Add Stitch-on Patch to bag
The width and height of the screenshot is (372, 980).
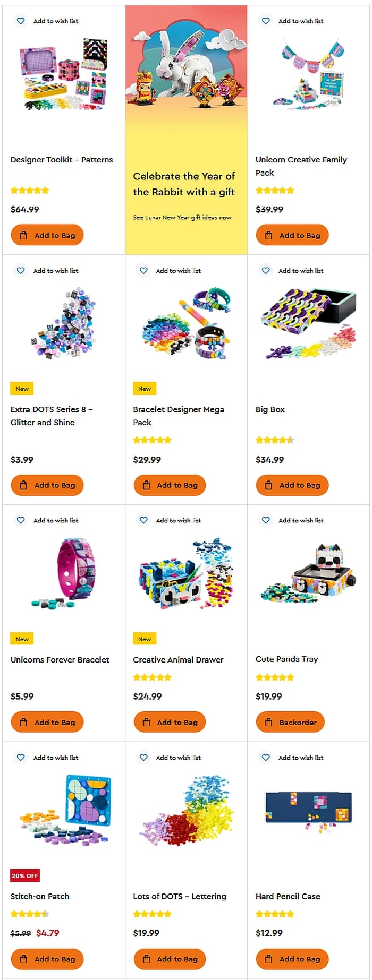pos(47,959)
